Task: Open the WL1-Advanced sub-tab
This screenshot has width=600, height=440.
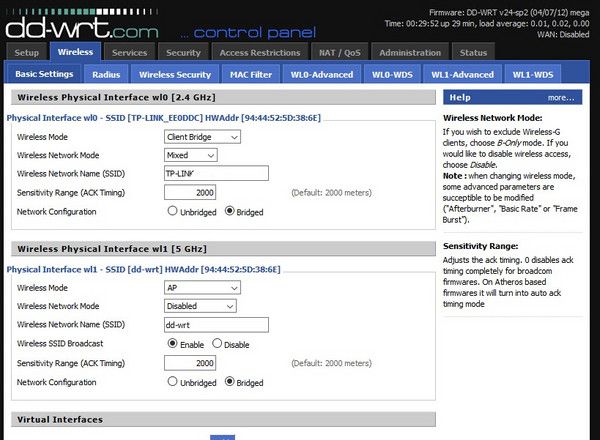Action: (461, 74)
